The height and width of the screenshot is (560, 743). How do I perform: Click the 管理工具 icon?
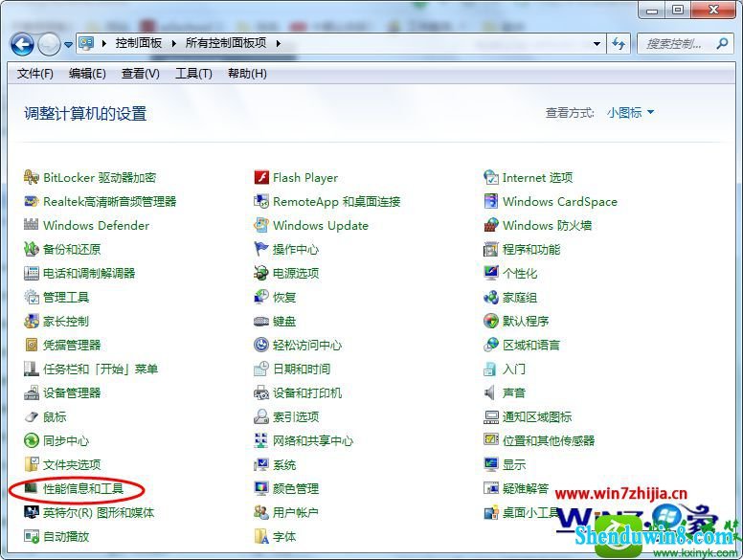(32, 297)
